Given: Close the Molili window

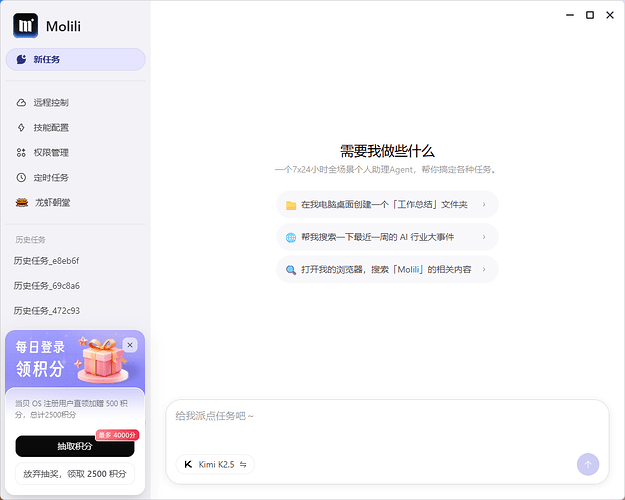Looking at the screenshot, I should coord(610,15).
